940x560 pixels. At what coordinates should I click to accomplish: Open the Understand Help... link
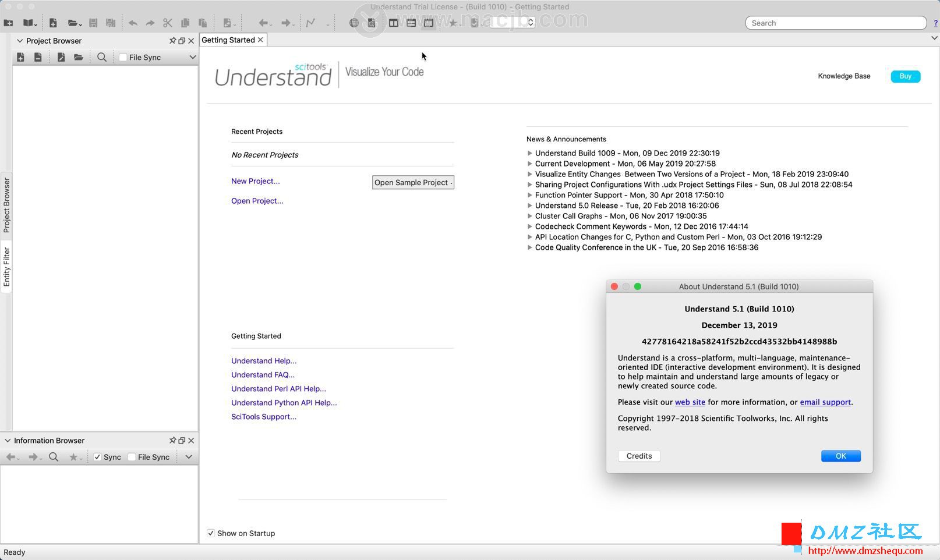264,361
